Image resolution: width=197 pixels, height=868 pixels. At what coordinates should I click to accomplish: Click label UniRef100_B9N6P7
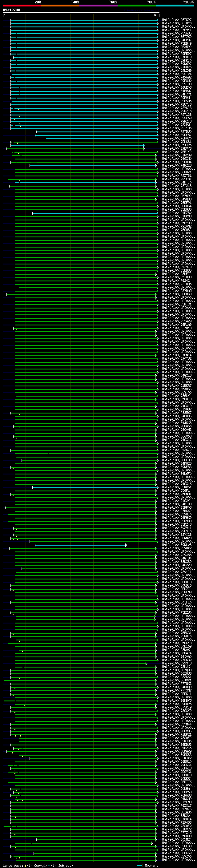(177, 64)
